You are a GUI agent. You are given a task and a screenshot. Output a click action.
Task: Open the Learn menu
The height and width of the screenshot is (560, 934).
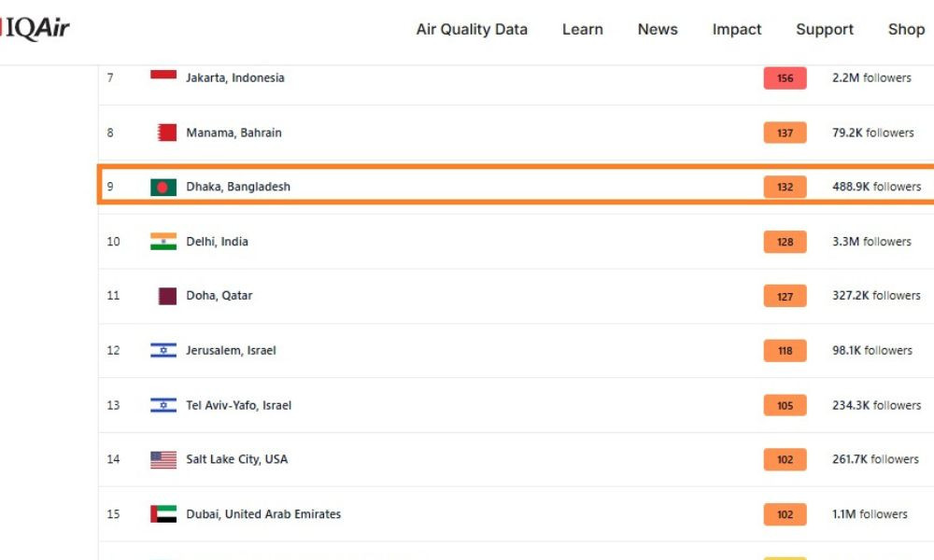coord(583,29)
